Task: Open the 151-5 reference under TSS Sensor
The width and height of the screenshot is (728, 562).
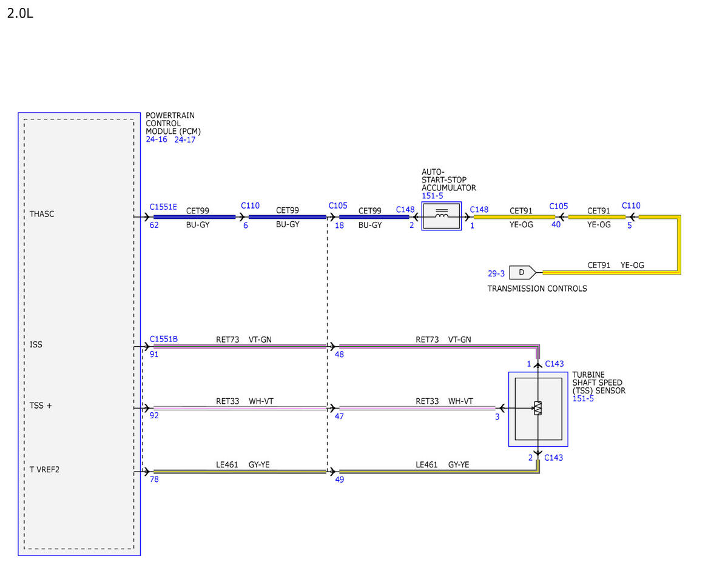Action: coord(583,399)
